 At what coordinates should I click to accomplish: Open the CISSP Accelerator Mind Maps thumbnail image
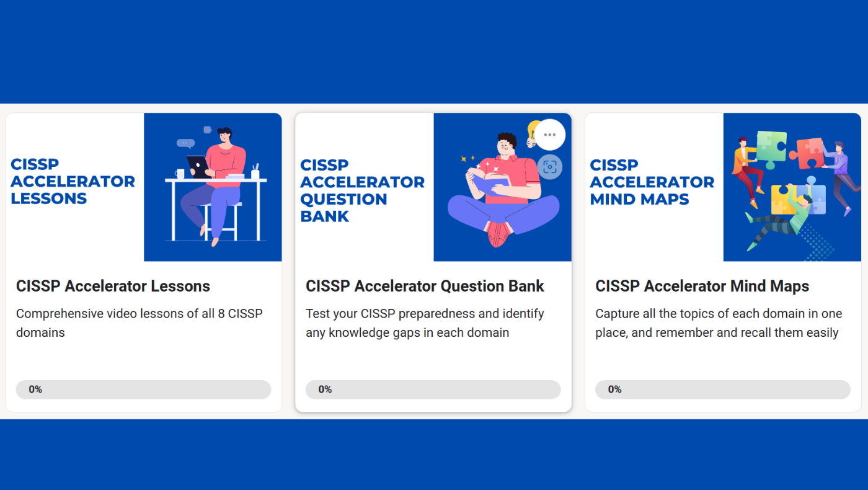pos(792,187)
